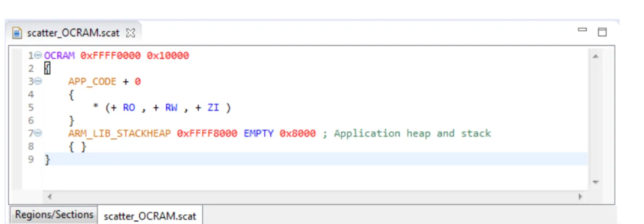Click the EMPTY keyword on line 7
Viewport: 644px width, 224px height.
[259, 134]
